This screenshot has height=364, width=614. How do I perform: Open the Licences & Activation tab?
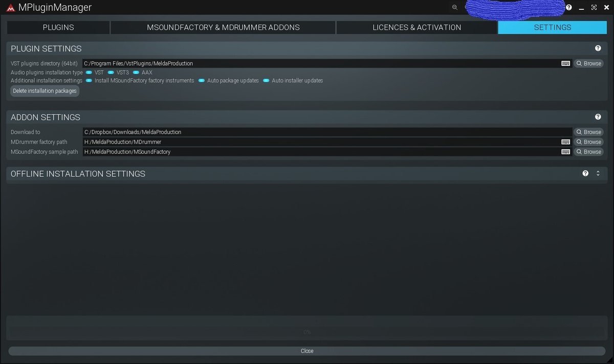[416, 28]
